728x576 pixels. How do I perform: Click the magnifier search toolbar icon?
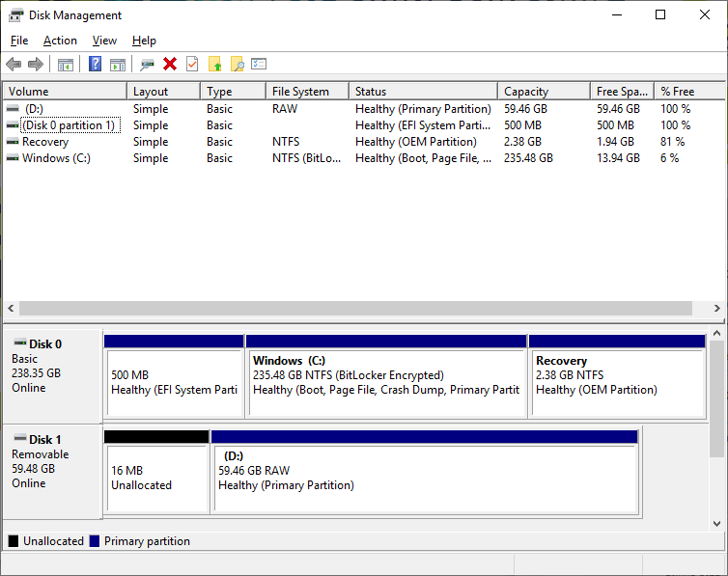pyautogui.click(x=237, y=65)
